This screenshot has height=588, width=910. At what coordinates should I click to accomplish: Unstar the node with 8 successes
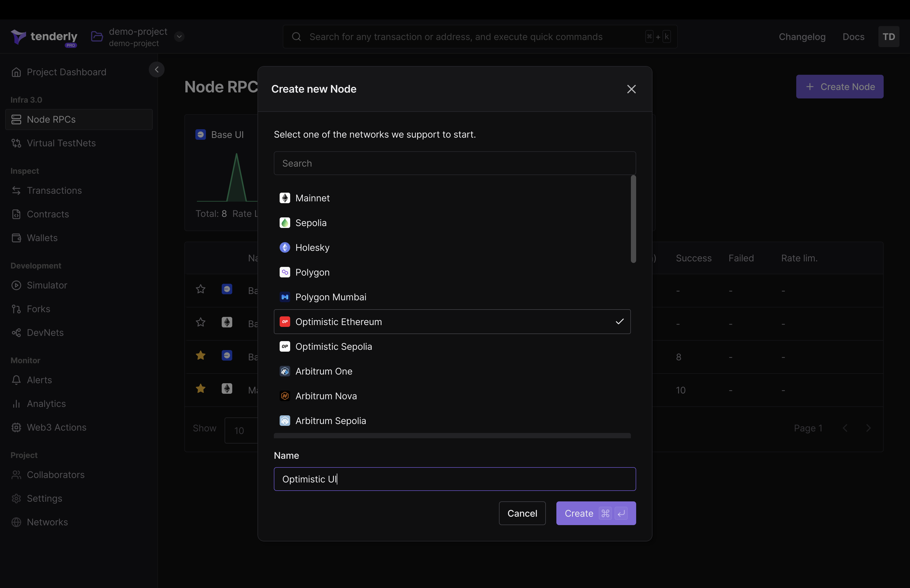(x=200, y=356)
